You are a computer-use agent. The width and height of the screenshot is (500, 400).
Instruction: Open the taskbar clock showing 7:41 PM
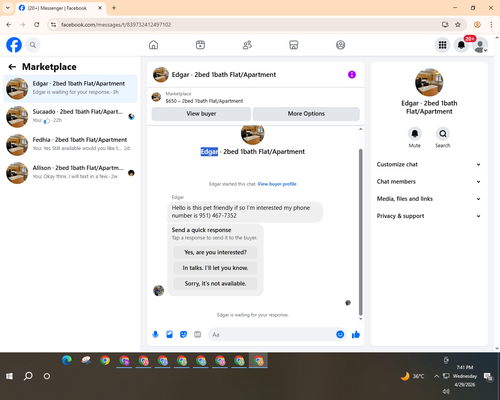click(x=465, y=376)
